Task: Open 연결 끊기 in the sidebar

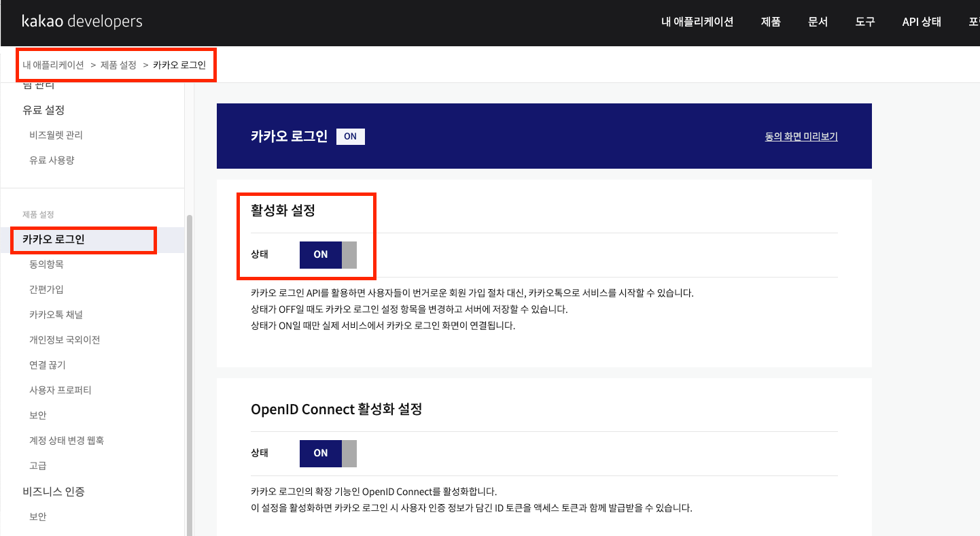Action: tap(48, 365)
